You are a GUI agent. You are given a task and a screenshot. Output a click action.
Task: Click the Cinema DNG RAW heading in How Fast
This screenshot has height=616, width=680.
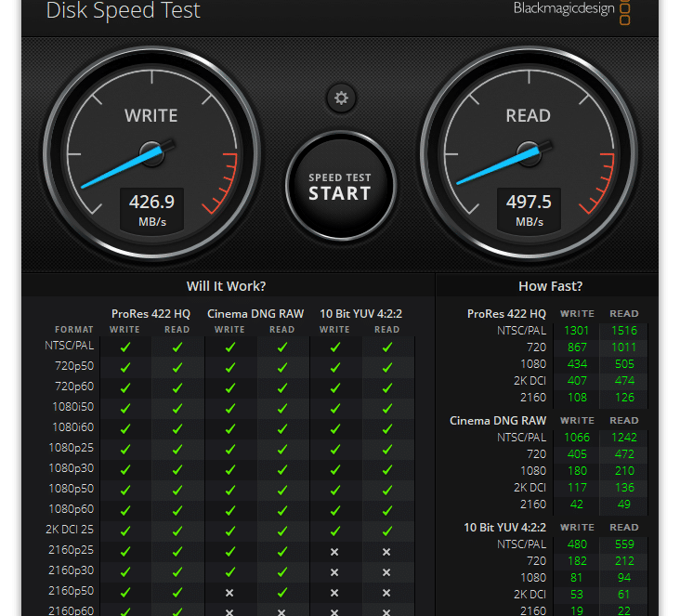point(498,421)
